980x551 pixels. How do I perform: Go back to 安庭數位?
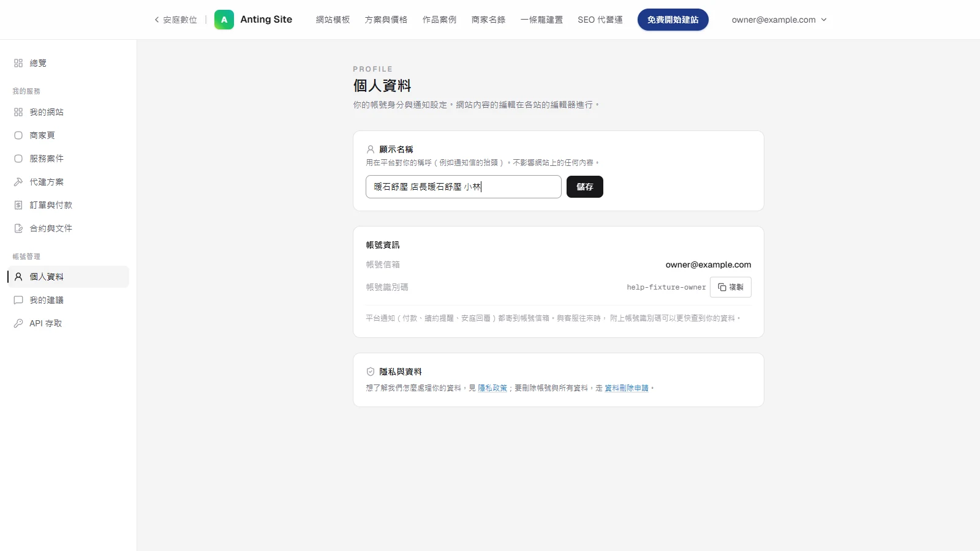(176, 20)
